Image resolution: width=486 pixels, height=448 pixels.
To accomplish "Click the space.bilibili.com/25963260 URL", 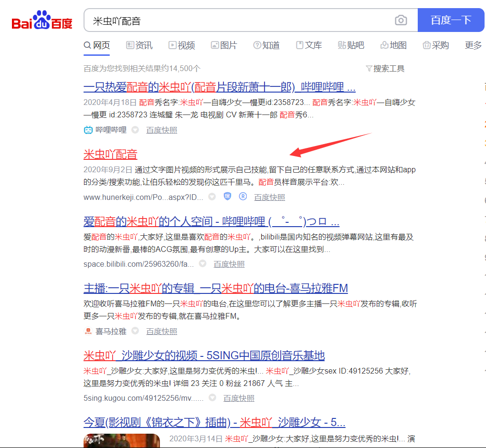I will coord(138,264).
